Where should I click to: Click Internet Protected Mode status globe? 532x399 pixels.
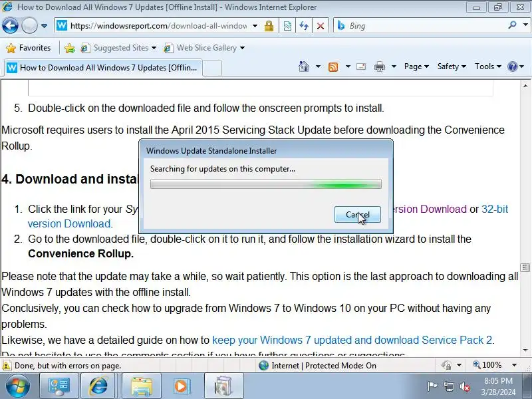coord(263,365)
